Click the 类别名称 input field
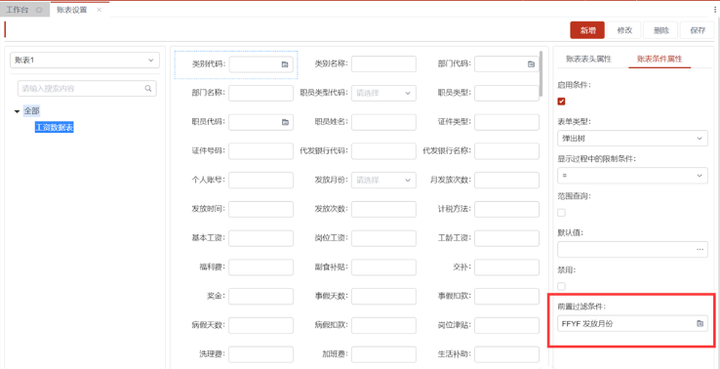The width and height of the screenshot is (720, 369). click(384, 64)
